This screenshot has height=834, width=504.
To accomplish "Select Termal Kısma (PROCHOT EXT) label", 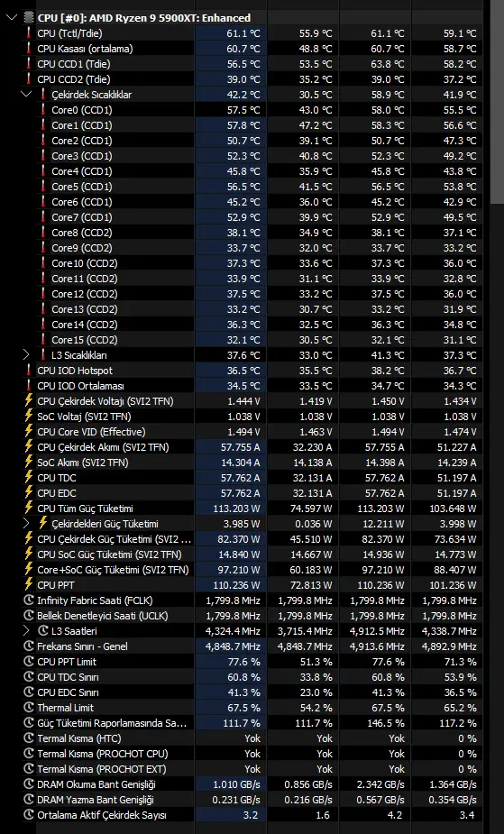I will (102, 768).
